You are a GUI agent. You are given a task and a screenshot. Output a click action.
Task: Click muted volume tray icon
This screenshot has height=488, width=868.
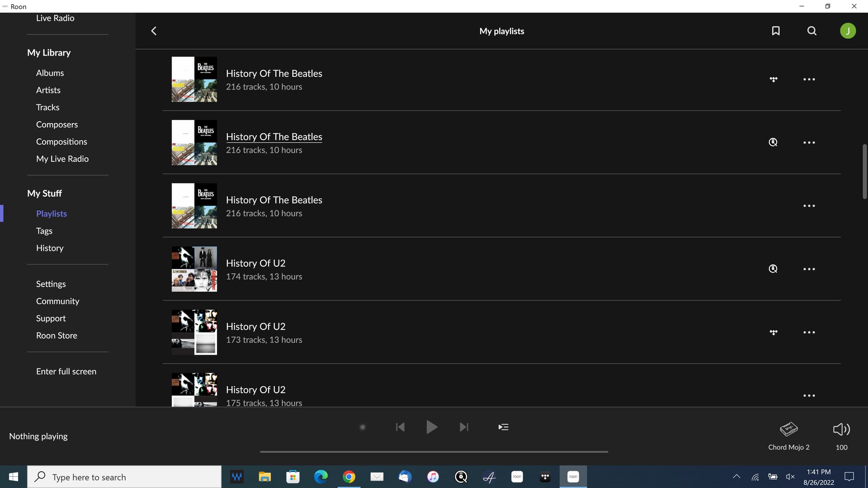[x=790, y=476]
